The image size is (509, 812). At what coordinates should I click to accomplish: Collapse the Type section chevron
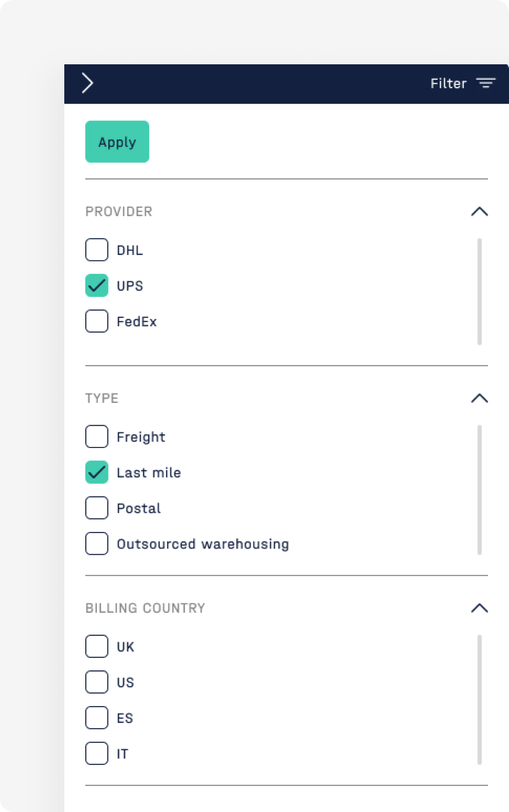[480, 398]
